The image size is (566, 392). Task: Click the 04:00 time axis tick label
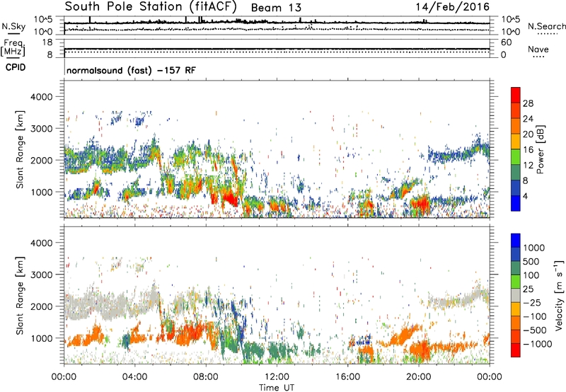(134, 377)
